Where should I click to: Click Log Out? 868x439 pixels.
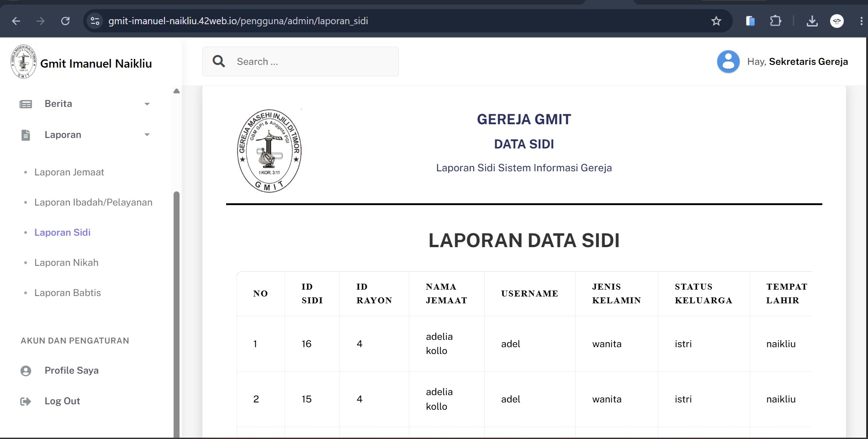point(62,401)
